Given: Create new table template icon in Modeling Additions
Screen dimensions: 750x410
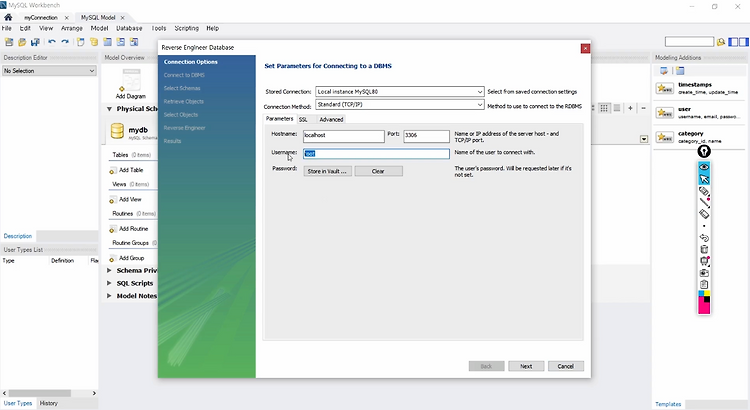Looking at the screenshot, I should point(680,71).
